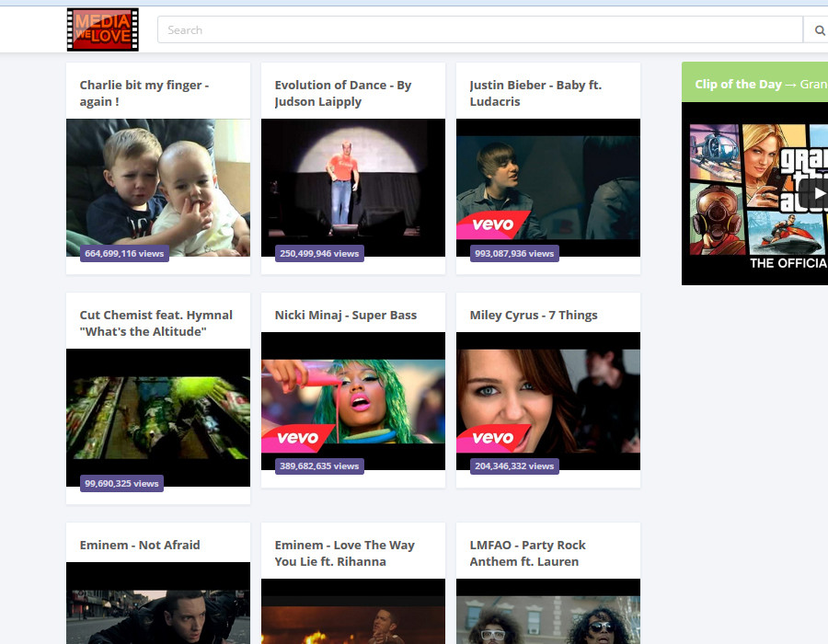Open the Charlie bit my finger thumbnail

click(x=158, y=188)
